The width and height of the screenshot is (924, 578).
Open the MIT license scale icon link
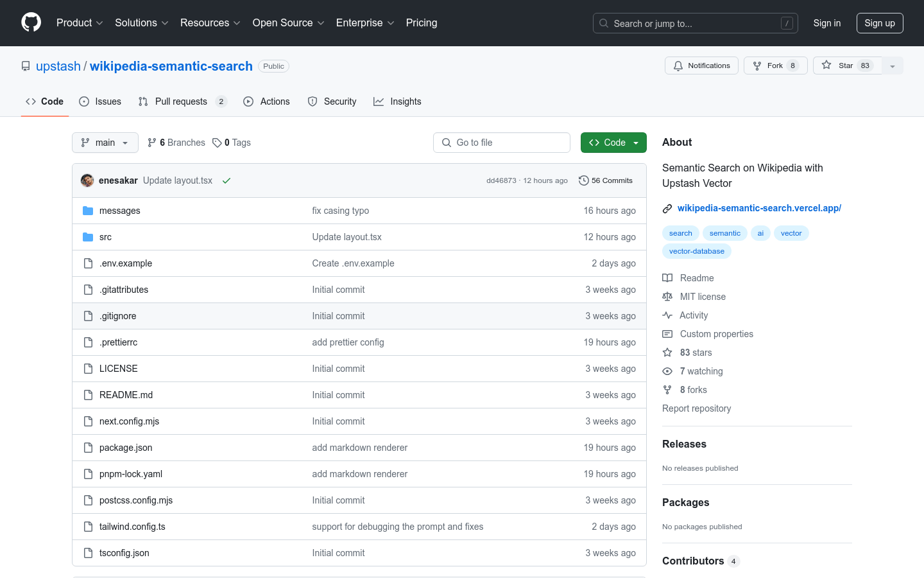pyautogui.click(x=667, y=297)
